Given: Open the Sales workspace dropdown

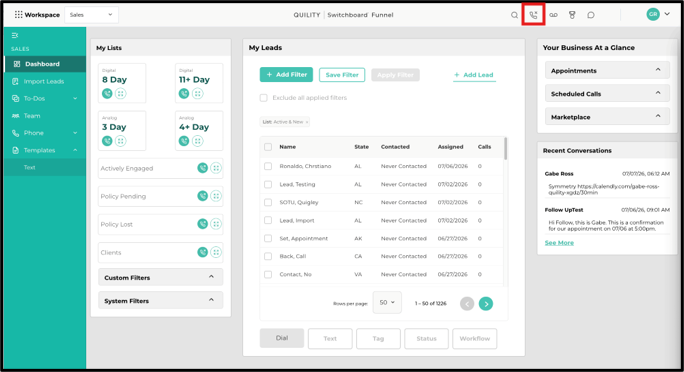Looking at the screenshot, I should click(91, 15).
